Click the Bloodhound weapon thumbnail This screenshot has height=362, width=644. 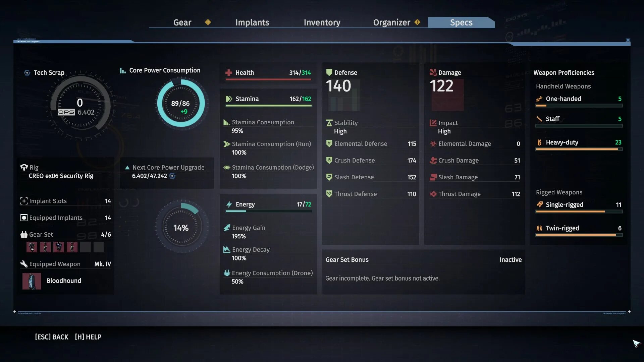[31, 281]
